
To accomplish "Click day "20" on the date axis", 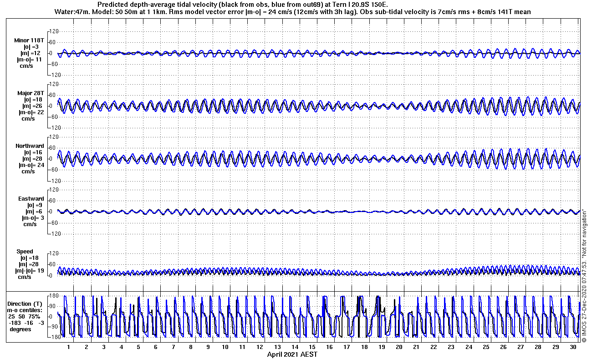I will coord(399,347).
